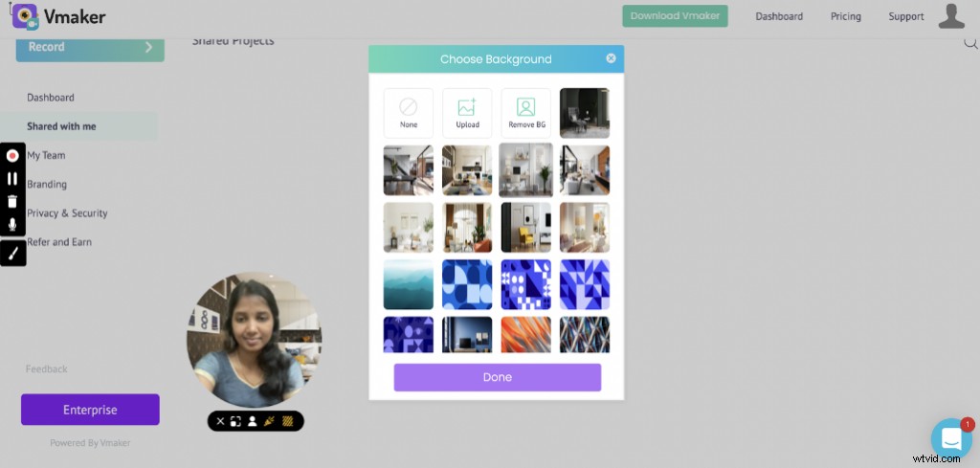This screenshot has width=980, height=468.
Task: Select the blue wall TV room background
Action: [467, 334]
